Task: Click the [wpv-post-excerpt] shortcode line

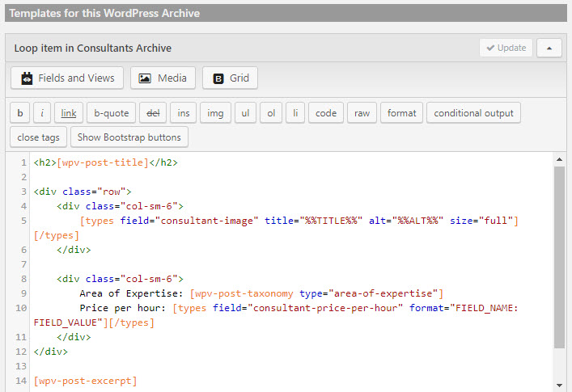Action: point(86,381)
